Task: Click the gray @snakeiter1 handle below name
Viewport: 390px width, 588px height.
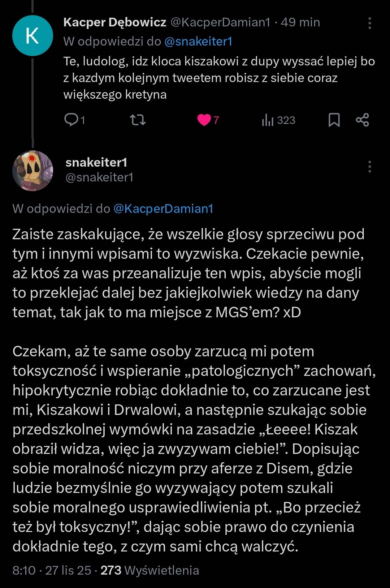Action: [99, 177]
